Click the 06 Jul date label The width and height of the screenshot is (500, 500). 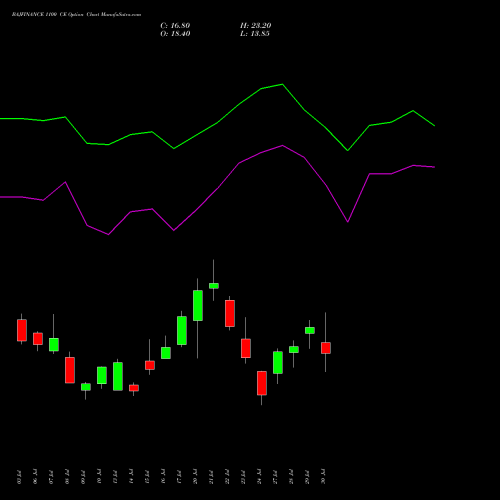35,477
